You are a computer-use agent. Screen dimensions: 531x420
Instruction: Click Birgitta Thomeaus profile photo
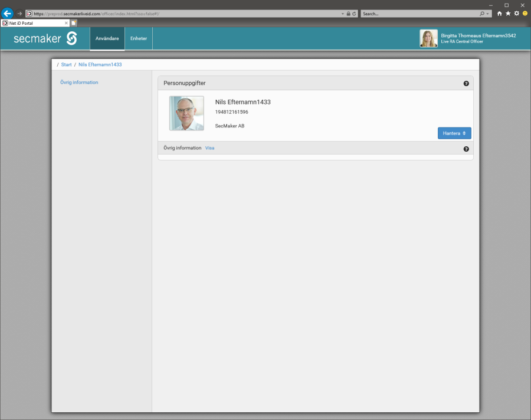tap(428, 38)
